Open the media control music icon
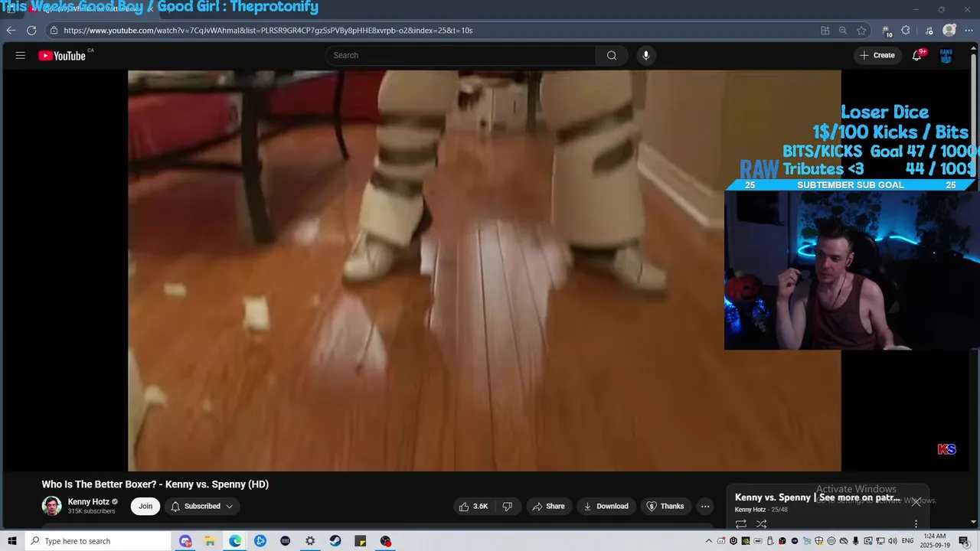This screenshot has height=551, width=980. (x=929, y=31)
